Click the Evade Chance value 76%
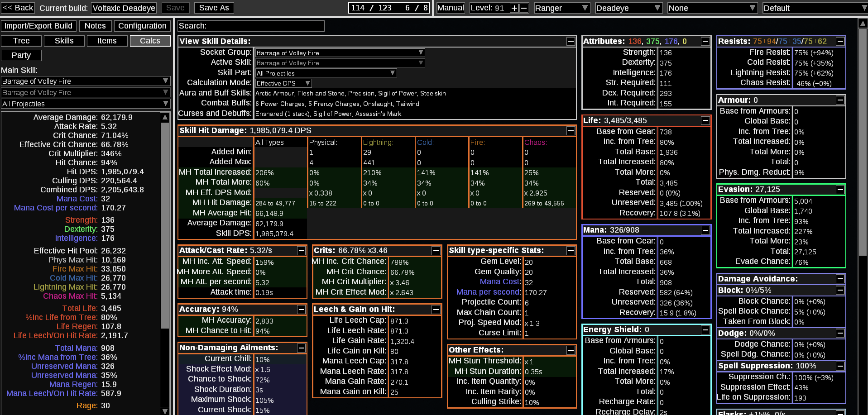Image resolution: width=868 pixels, height=415 pixels. click(801, 262)
